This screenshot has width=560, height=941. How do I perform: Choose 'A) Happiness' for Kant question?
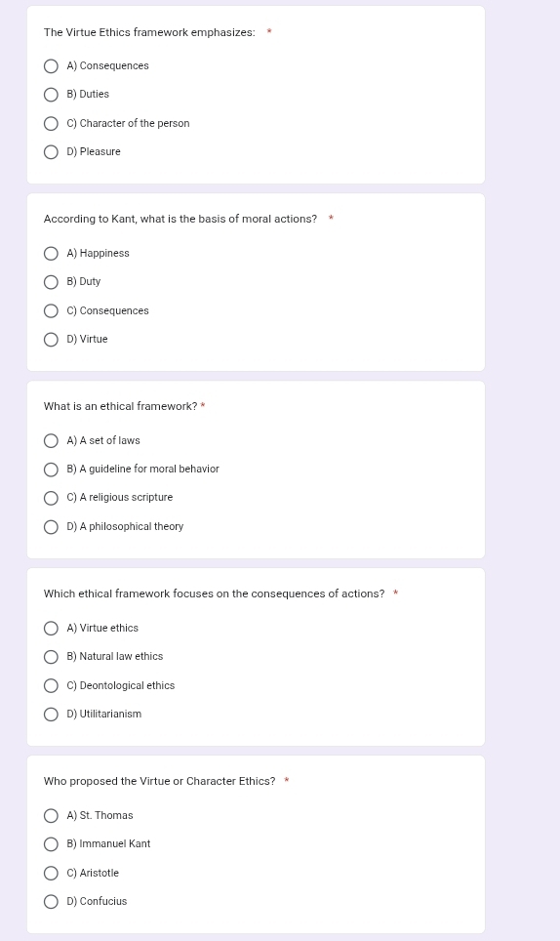coord(51,253)
